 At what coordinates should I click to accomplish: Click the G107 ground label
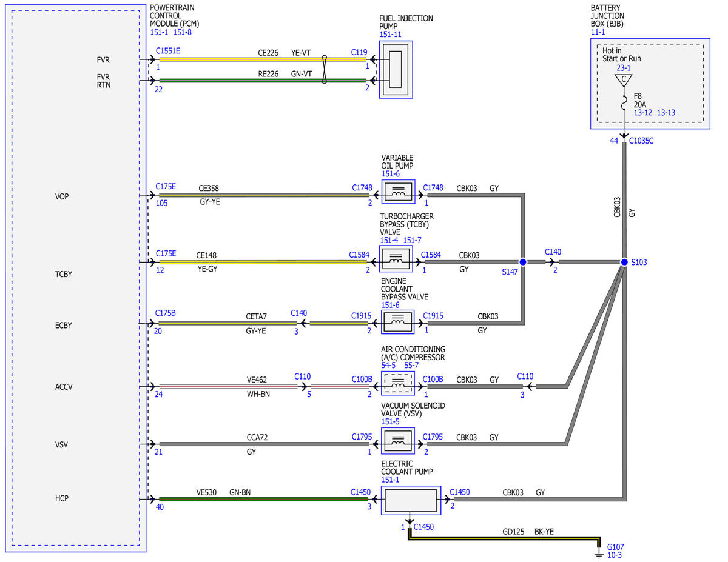616,546
